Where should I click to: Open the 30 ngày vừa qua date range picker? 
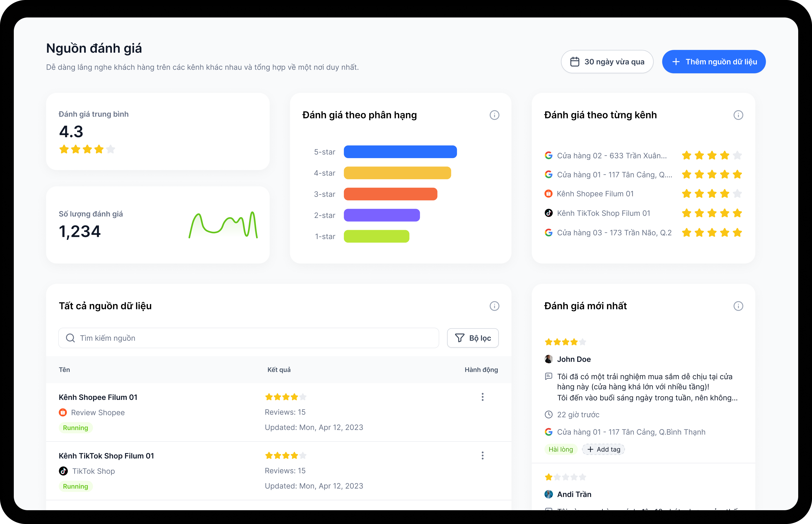click(x=607, y=62)
